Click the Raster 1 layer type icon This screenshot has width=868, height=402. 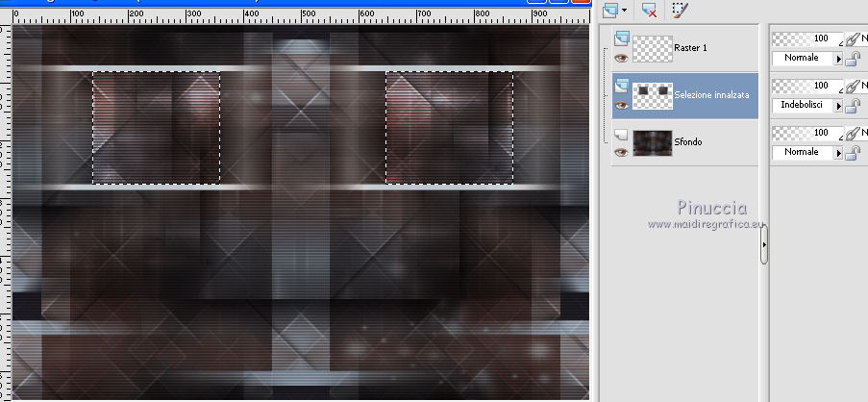622,38
